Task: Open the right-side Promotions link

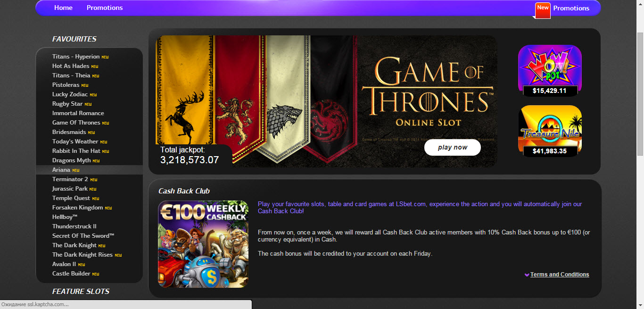Action: click(571, 8)
